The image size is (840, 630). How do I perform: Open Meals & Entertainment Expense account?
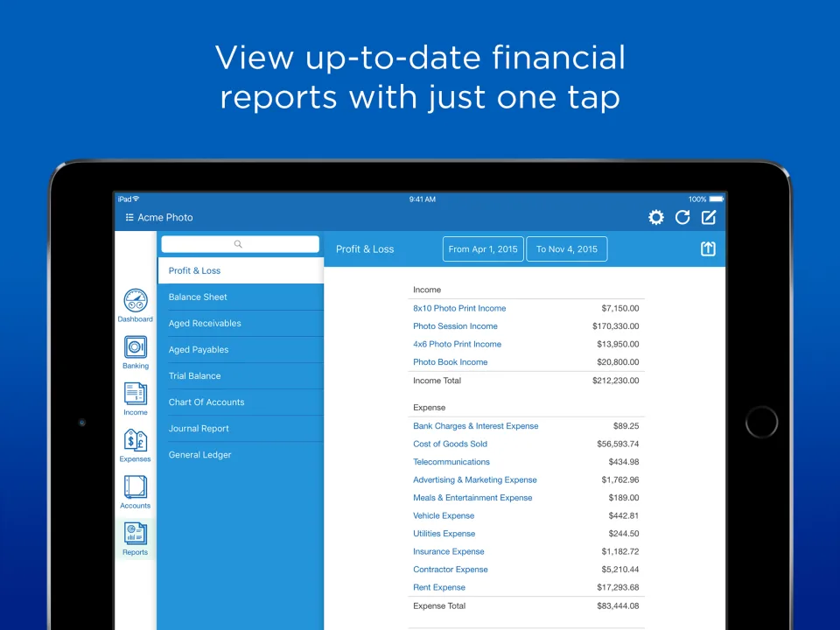(472, 498)
